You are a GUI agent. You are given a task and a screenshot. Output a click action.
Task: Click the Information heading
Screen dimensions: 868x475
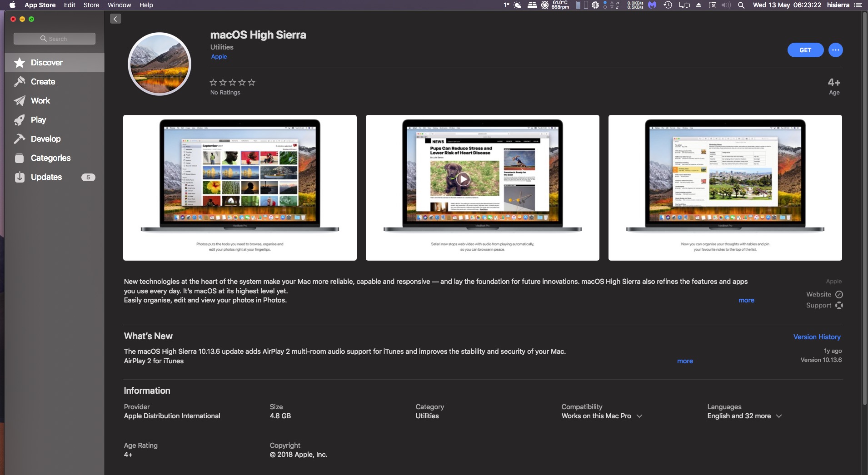point(147,391)
